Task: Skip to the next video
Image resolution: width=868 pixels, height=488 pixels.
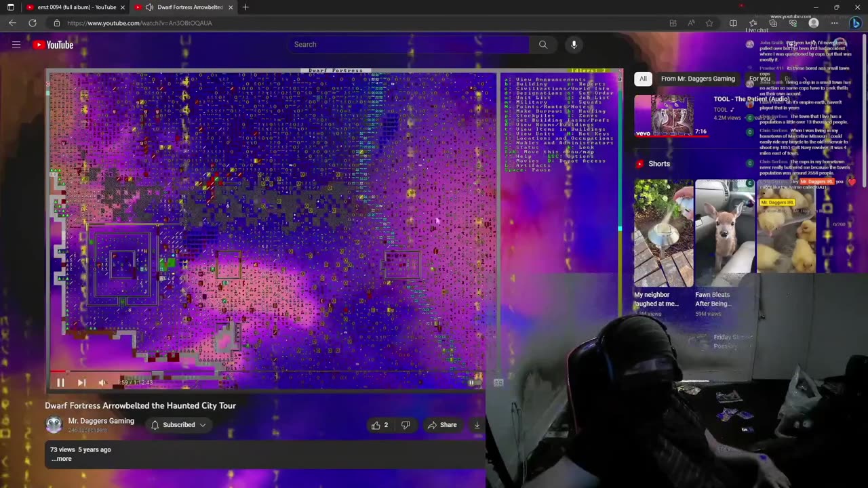Action: pos(81,382)
